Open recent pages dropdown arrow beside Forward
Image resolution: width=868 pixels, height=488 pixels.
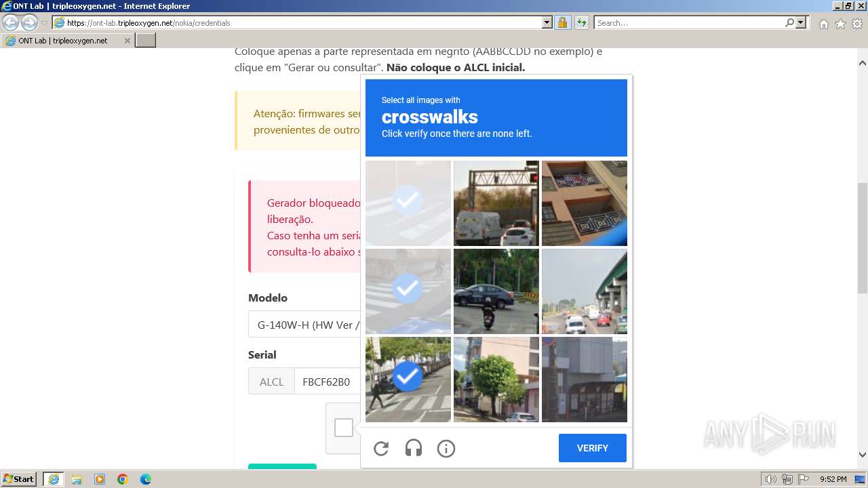click(44, 23)
